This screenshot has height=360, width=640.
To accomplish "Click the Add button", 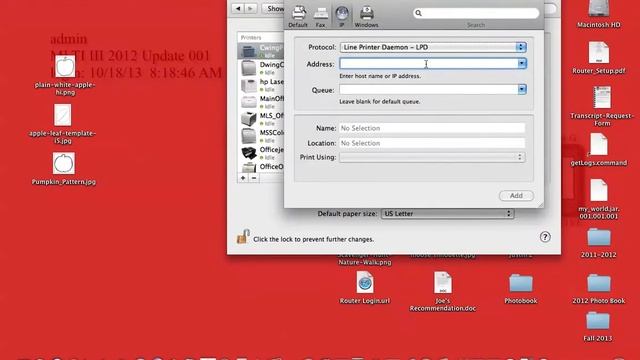I will click(x=516, y=196).
